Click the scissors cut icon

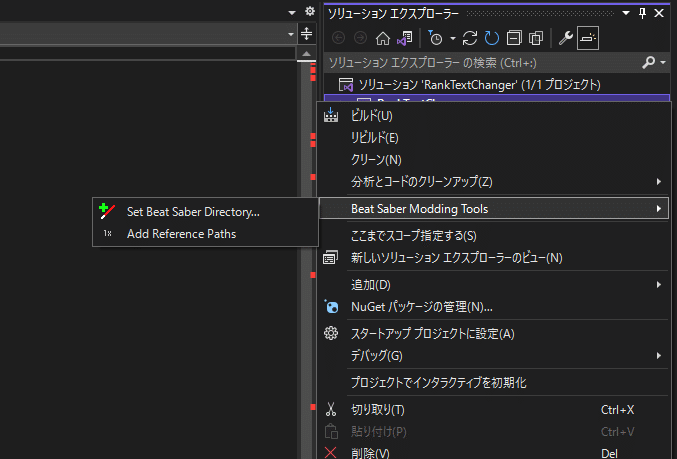(x=331, y=409)
